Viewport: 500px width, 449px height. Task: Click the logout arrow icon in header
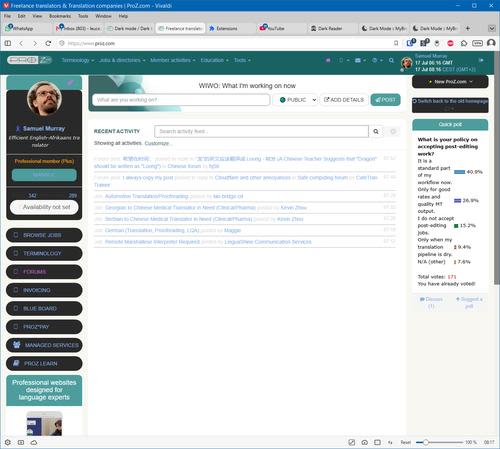(481, 60)
